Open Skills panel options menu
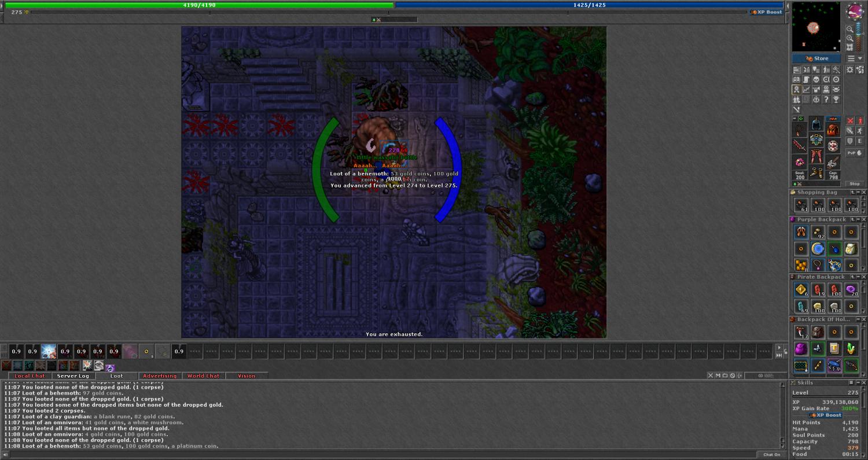 click(851, 382)
